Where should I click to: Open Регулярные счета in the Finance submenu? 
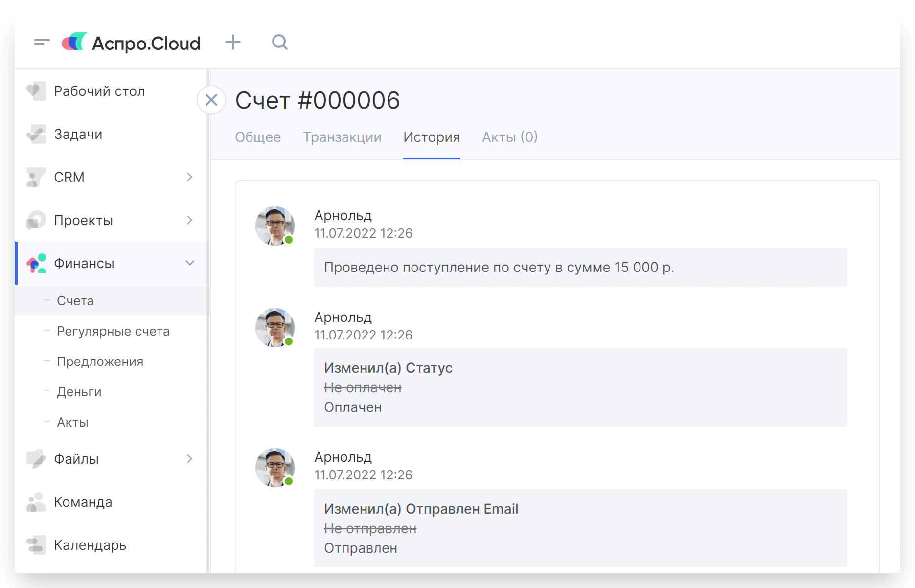(113, 331)
